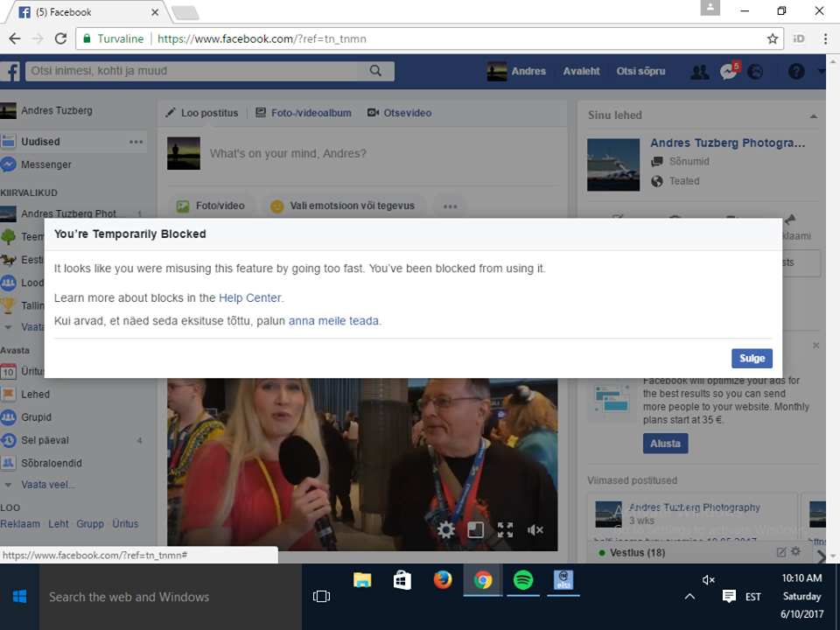Click the browser back arrow
This screenshot has height=630, width=840.
point(15,38)
